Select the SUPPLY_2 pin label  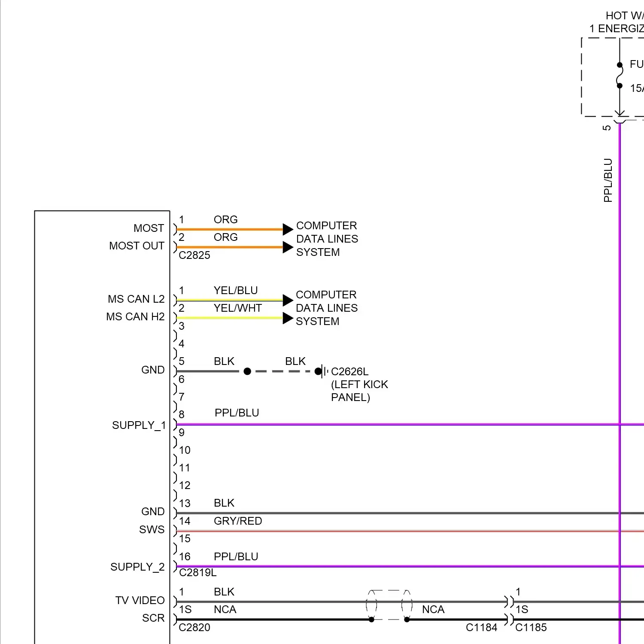137,567
